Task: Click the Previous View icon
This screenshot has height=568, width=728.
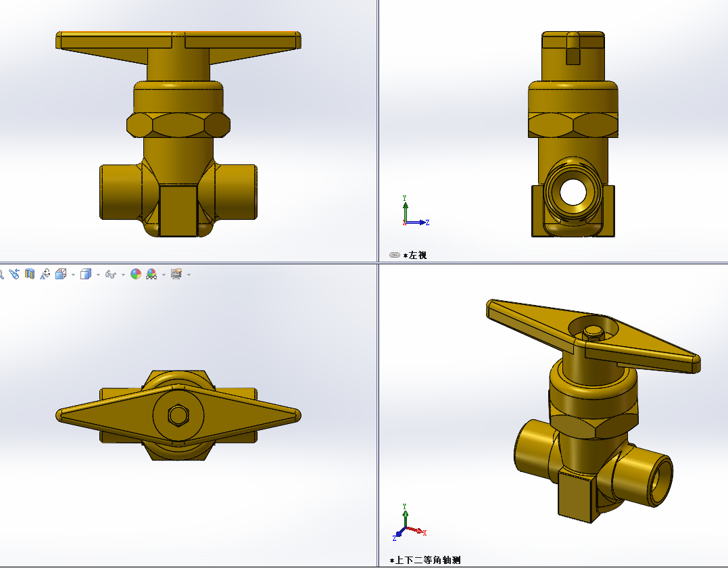Action: pyautogui.click(x=14, y=274)
